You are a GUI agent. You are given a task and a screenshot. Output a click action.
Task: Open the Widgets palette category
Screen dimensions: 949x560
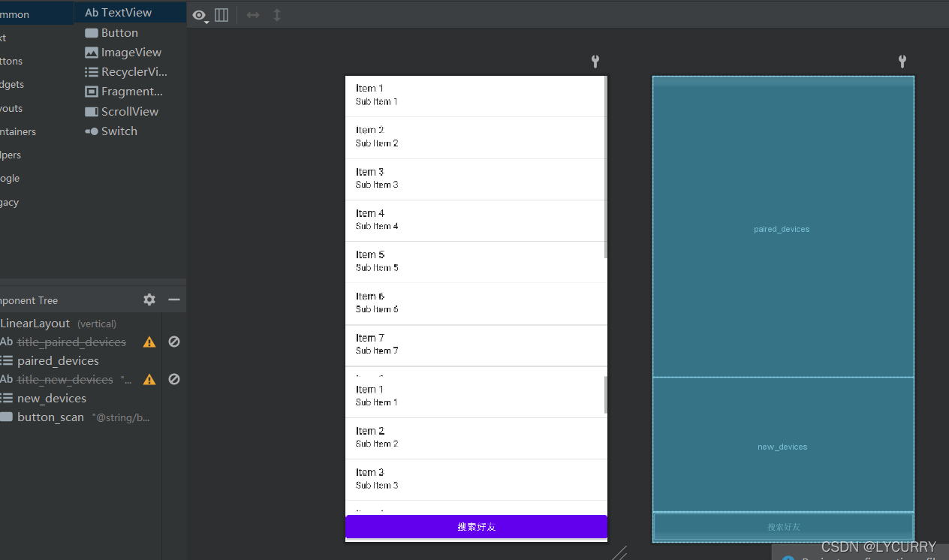[37, 85]
